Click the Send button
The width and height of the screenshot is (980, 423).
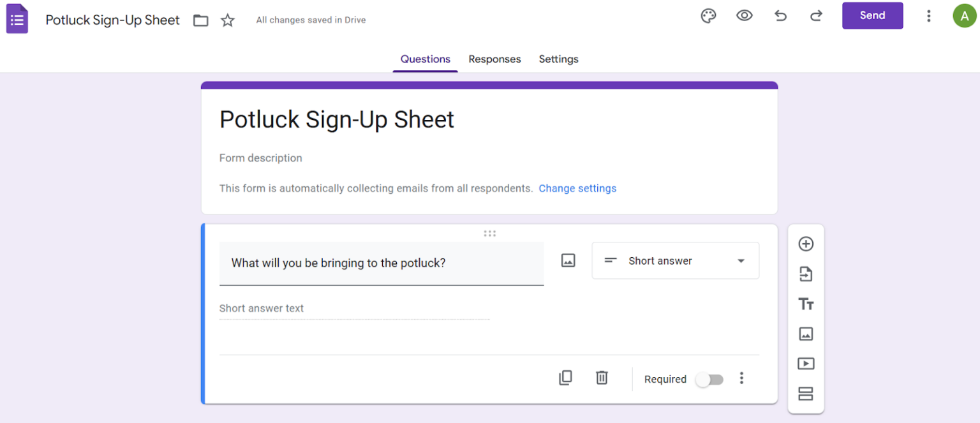click(872, 16)
